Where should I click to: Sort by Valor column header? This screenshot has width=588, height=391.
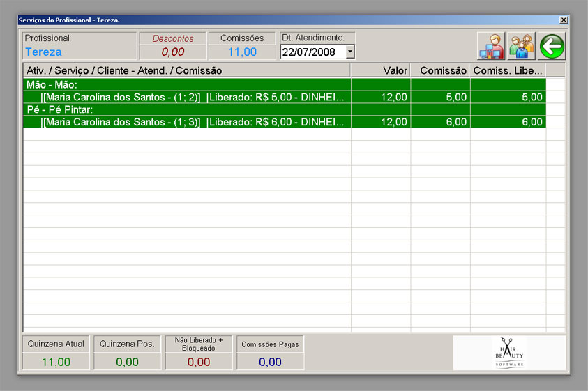380,70
